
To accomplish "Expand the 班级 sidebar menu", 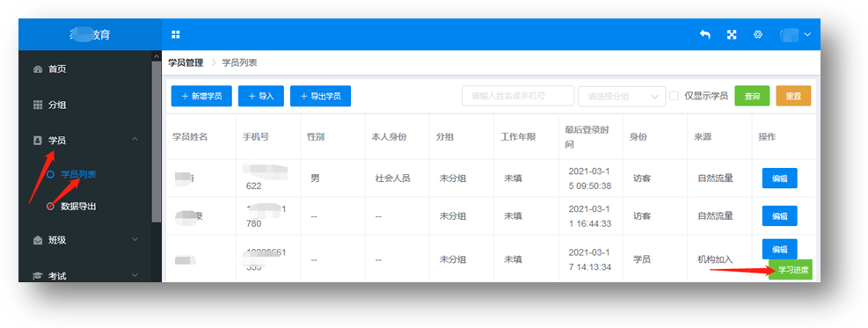I will pyautogui.click(x=135, y=239).
